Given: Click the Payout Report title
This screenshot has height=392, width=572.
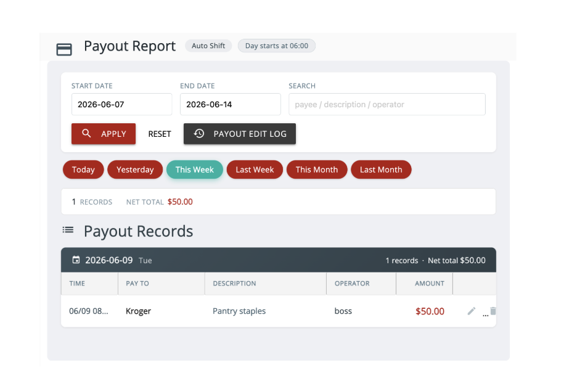Looking at the screenshot, I should 129,46.
